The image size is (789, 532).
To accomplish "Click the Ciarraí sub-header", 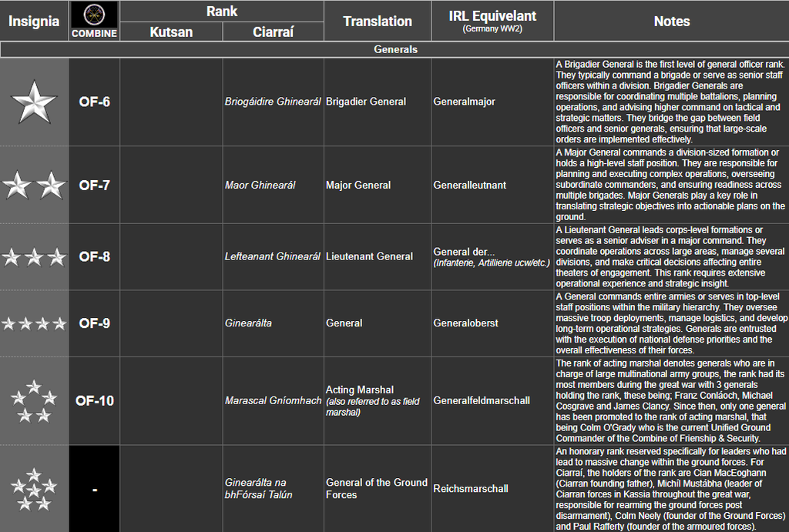I will click(x=274, y=32).
